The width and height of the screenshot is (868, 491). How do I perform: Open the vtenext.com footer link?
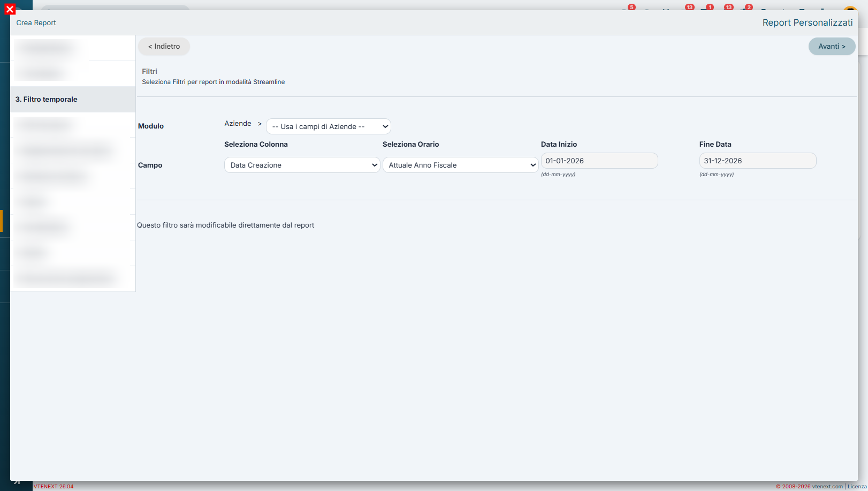tap(827, 486)
